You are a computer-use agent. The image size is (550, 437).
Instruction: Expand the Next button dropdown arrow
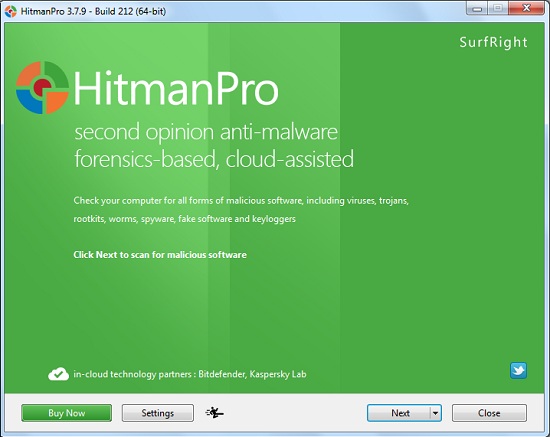[435, 413]
